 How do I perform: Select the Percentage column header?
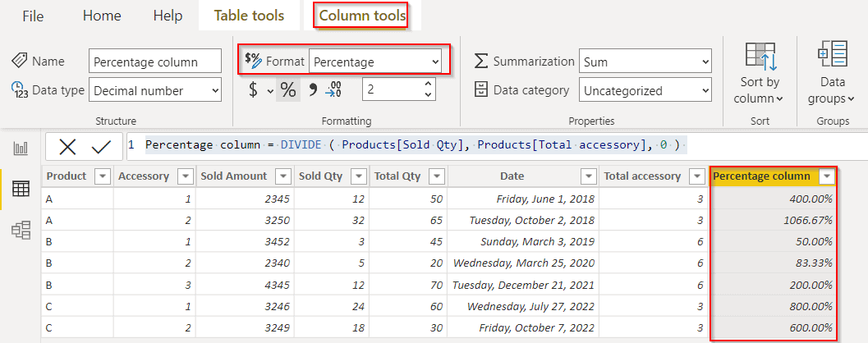click(762, 176)
